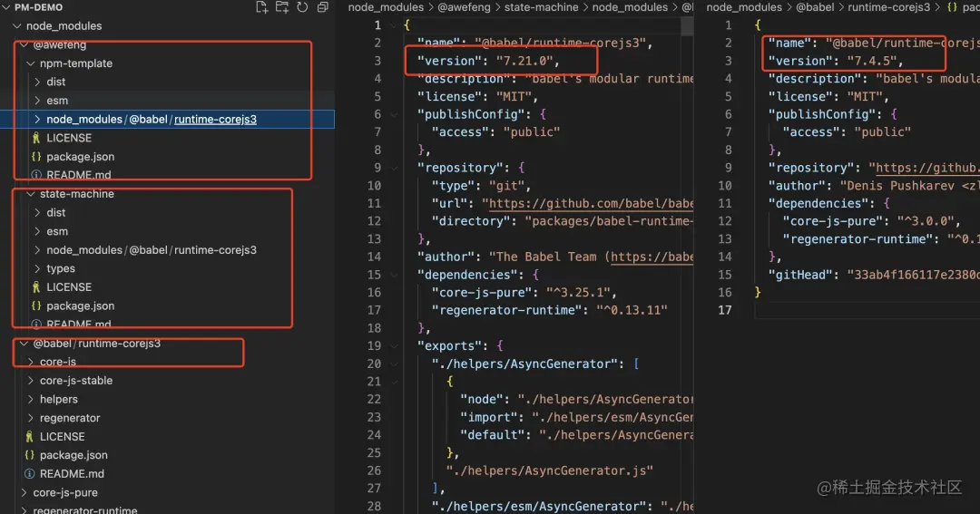Open LICENSE file under state-machine
Viewport: 980px width, 514px height.
69,287
